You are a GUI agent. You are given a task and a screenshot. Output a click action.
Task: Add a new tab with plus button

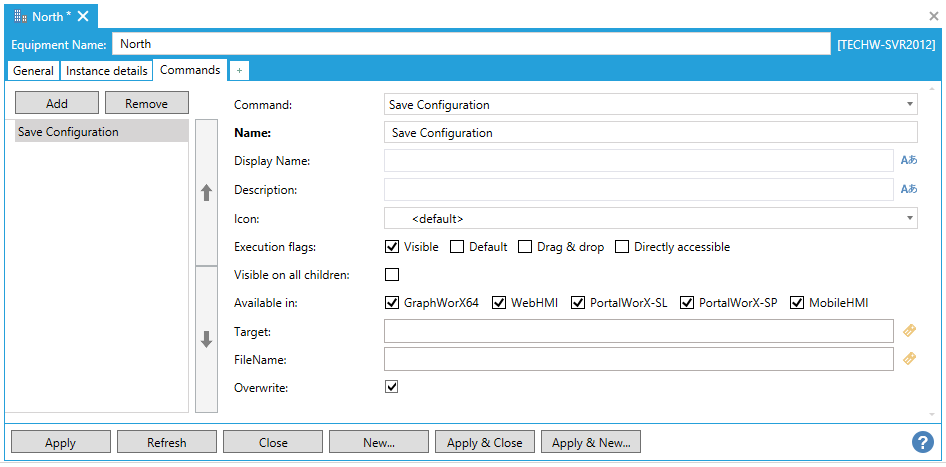[240, 71]
